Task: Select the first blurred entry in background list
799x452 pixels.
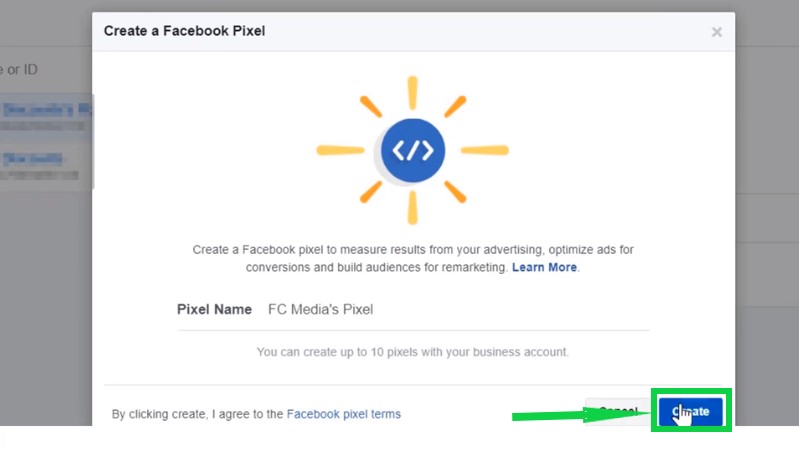Action: (x=46, y=117)
